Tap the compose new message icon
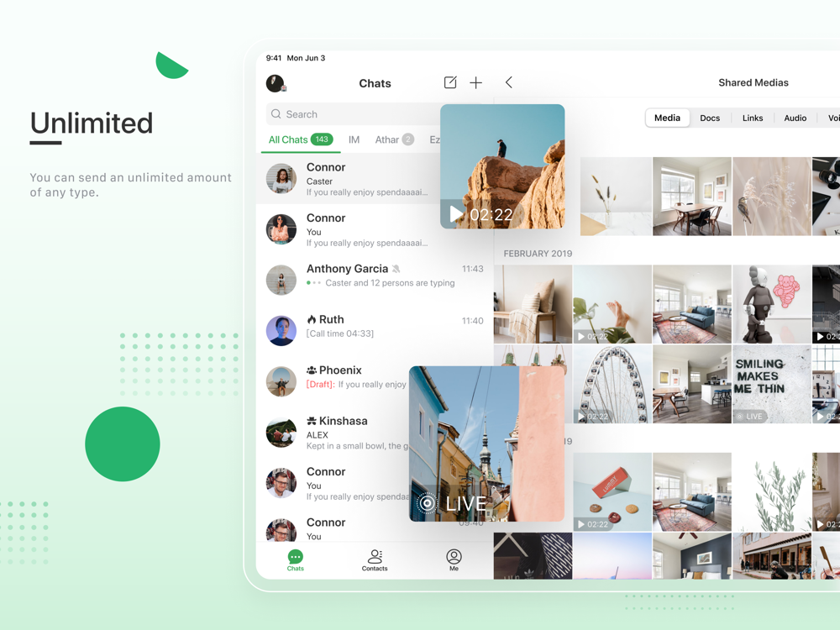Screen dimensions: 840x630 point(450,82)
